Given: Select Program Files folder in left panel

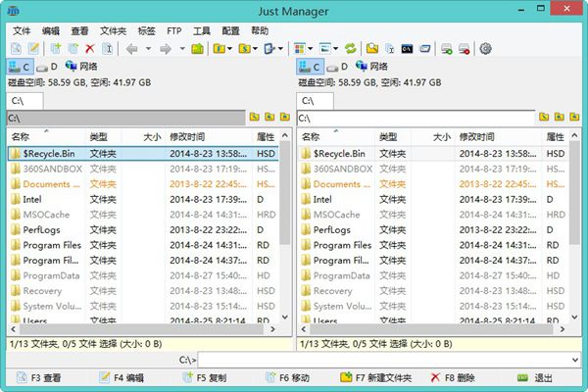Looking at the screenshot, I should 142,245.
